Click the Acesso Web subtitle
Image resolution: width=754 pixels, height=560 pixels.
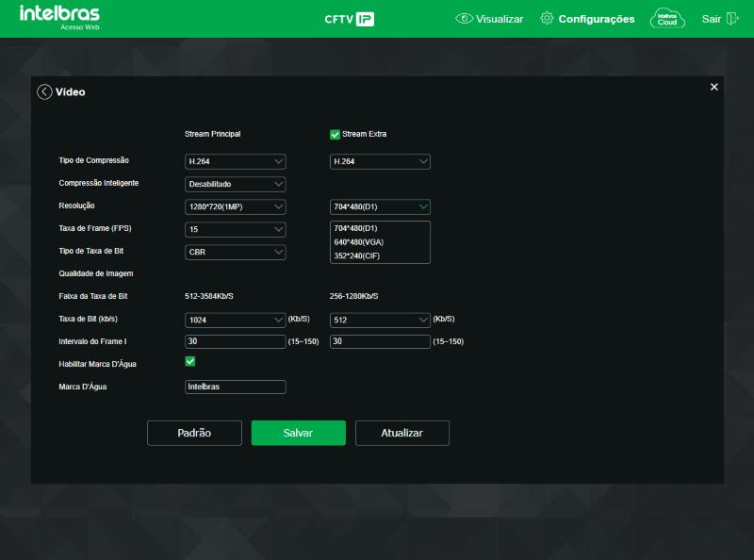80,27
